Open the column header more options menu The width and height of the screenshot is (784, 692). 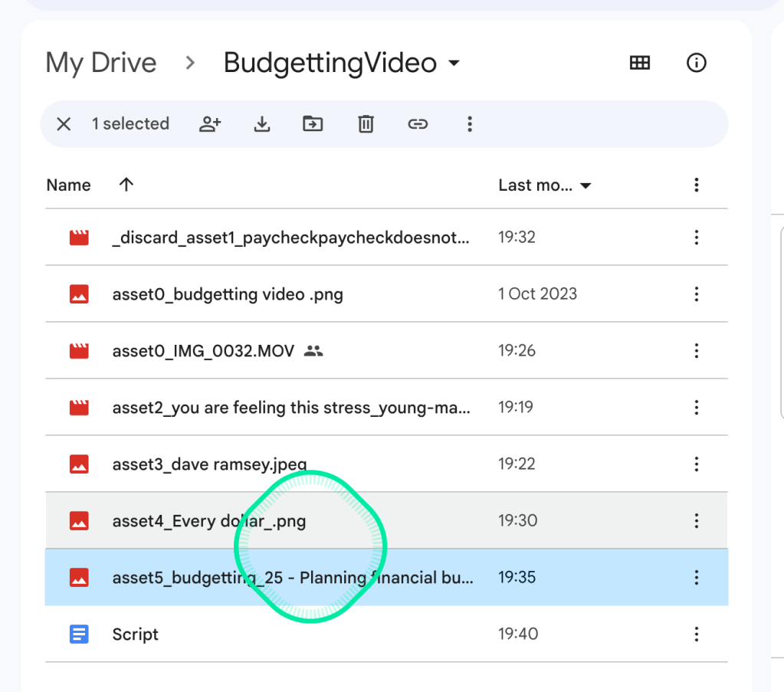pyautogui.click(x=696, y=185)
